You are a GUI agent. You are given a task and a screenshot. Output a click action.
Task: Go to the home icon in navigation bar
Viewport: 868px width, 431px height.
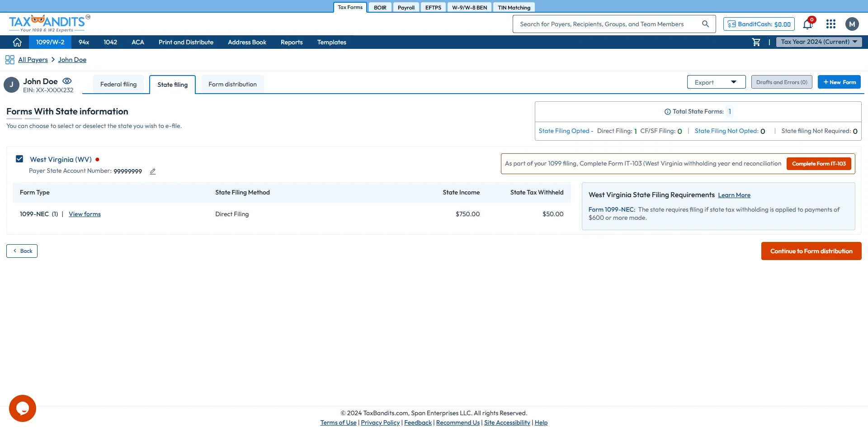pos(17,42)
